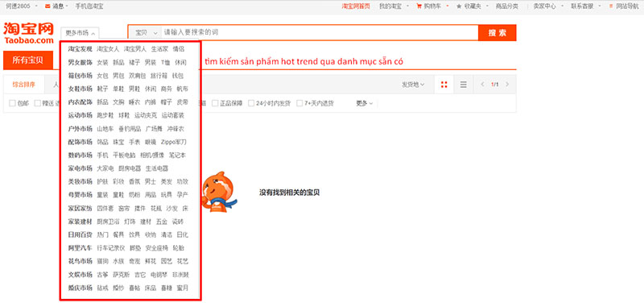Screen dimensions: 644x307
Task: Select the 所有宝贝 tab
Action: [28, 60]
